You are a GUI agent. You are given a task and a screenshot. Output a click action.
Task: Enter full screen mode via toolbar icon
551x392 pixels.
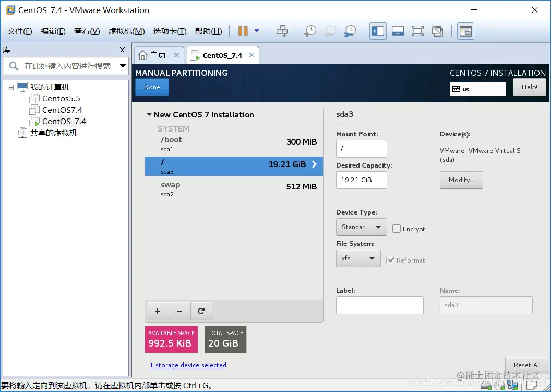tap(417, 31)
